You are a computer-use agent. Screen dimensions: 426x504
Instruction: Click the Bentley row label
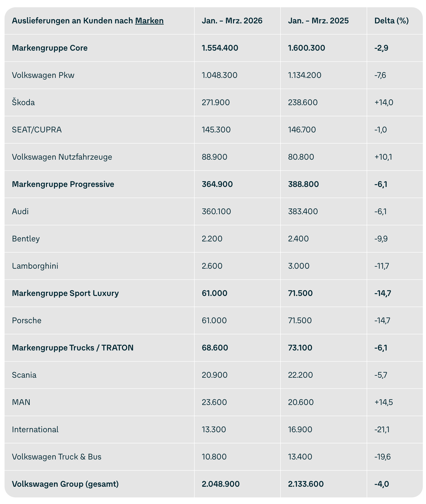click(26, 239)
